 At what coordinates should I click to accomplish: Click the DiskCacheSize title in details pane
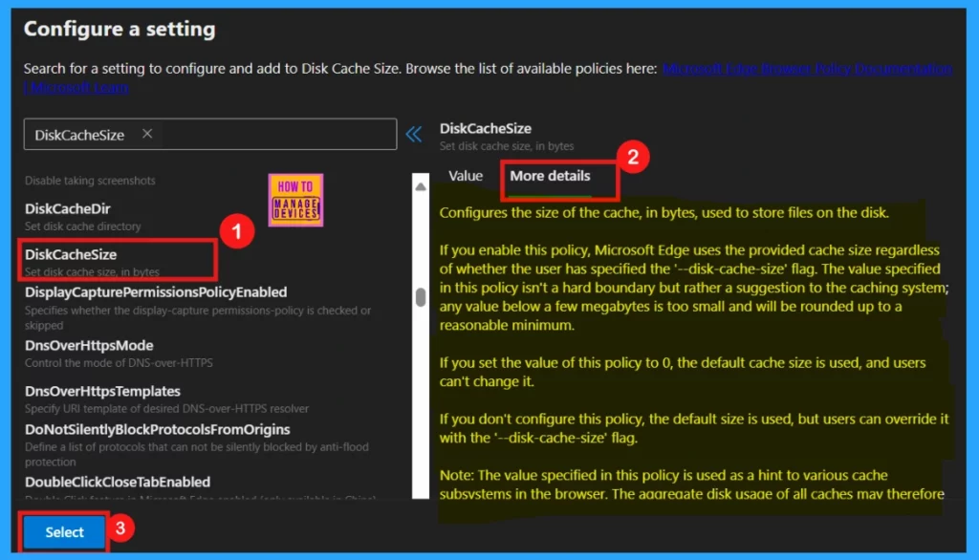click(x=485, y=129)
